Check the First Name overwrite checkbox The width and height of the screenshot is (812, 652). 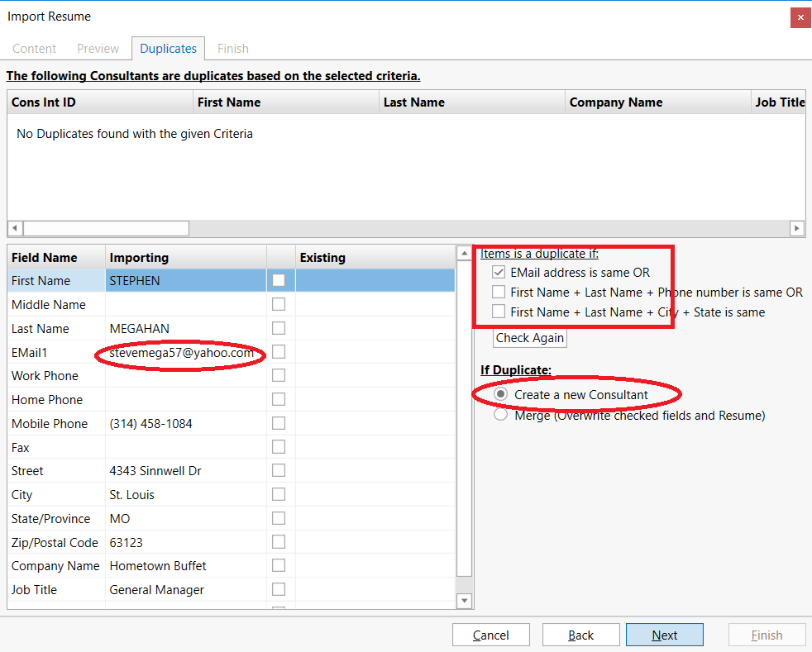[279, 280]
